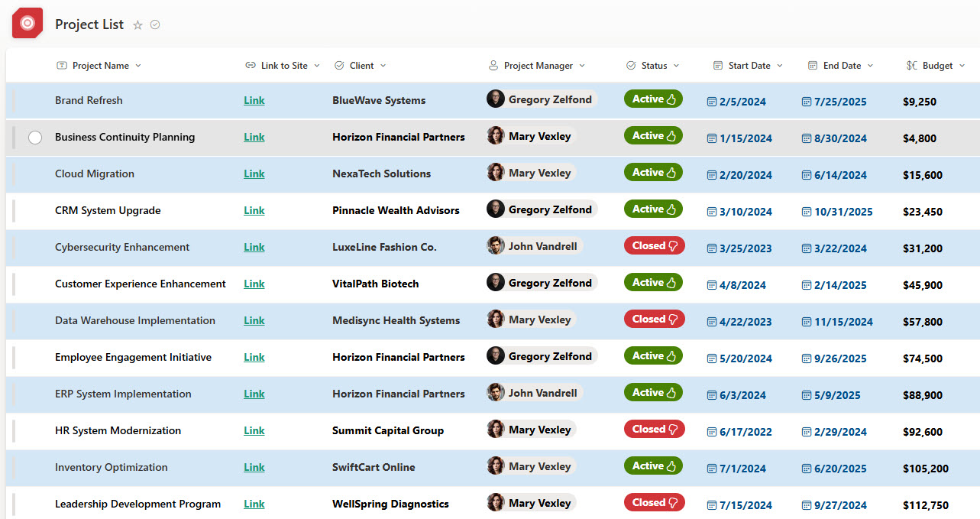This screenshot has height=519, width=980.
Task: Click the Project Manager column header
Action: [x=538, y=66]
